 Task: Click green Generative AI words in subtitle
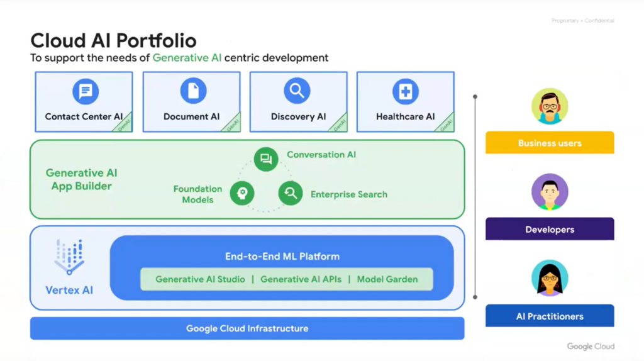point(187,58)
